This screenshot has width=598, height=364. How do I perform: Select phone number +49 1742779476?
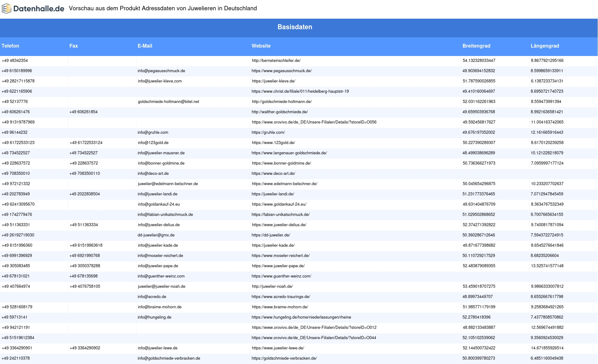point(17,215)
